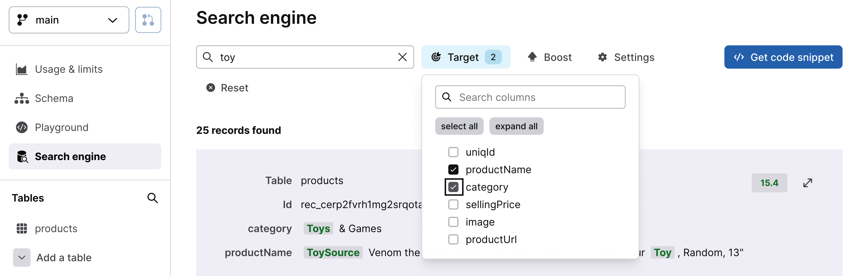
Task: Check the productUrl column
Action: coord(453,240)
